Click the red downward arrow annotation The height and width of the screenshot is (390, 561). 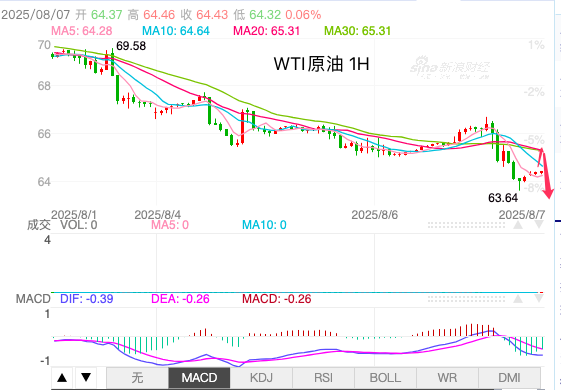(545, 173)
